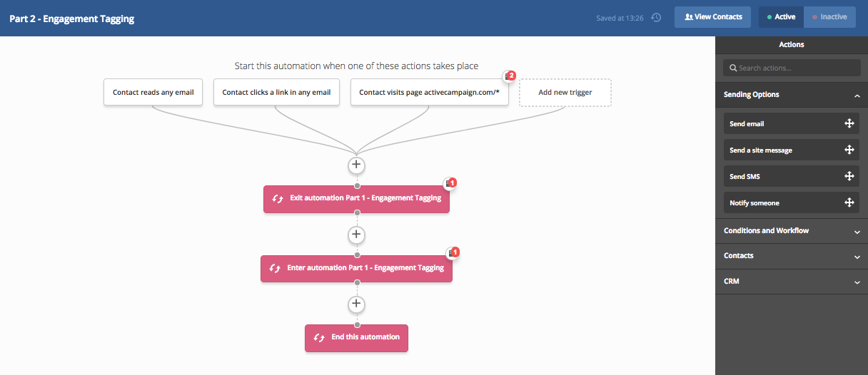Screen dimensions: 868x375
Task: Open the revision history clock icon
Action: pyautogui.click(x=657, y=17)
